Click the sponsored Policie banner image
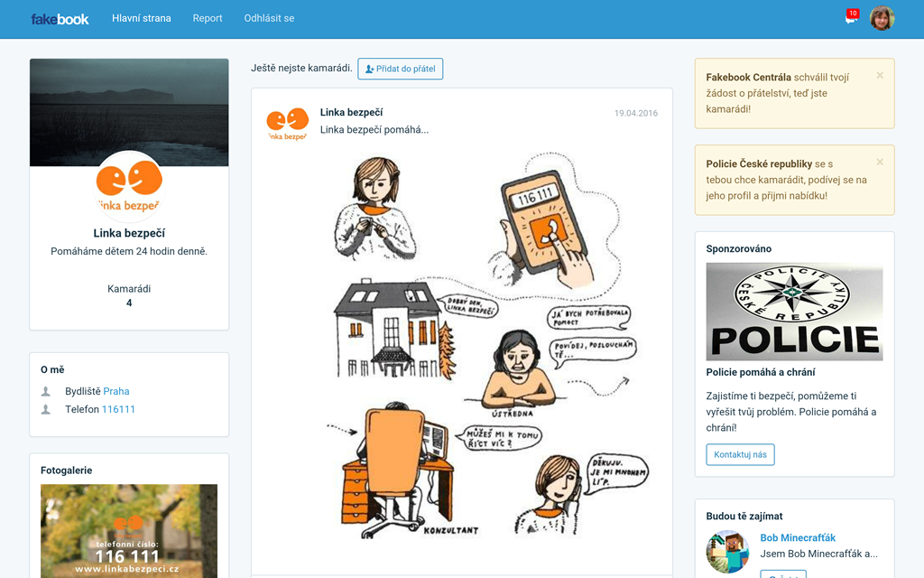Image resolution: width=924 pixels, height=578 pixels. (x=794, y=312)
